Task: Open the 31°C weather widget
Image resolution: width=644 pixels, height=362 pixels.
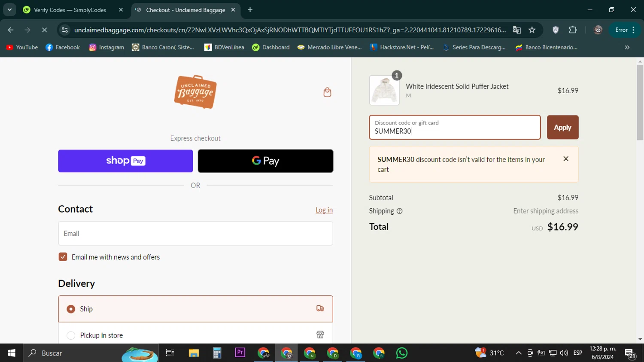Action: 489,353
